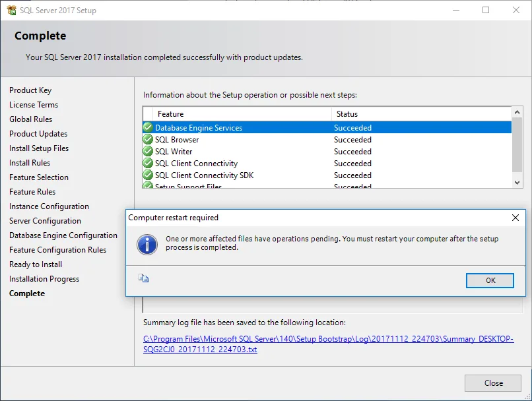This screenshot has height=401, width=532.
Task: Click the Feature column header
Action: (x=242, y=114)
